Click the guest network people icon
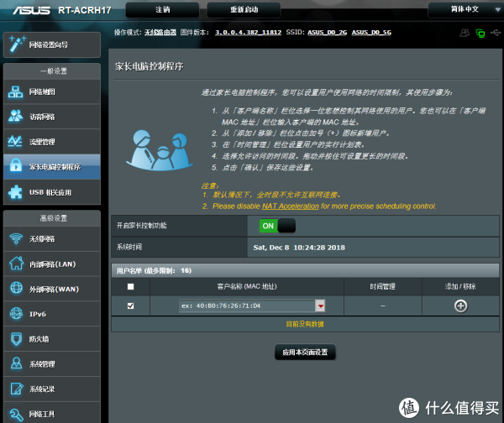 tap(15, 117)
